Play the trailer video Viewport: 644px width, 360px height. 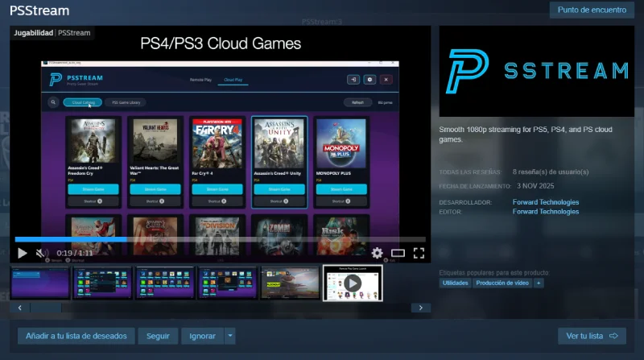[22, 253]
